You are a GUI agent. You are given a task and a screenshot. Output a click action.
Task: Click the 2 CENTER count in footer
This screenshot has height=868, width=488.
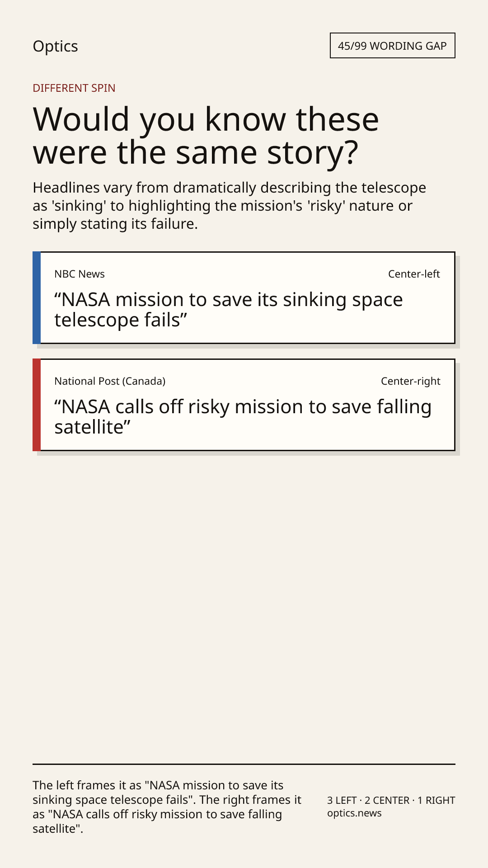[x=387, y=800]
